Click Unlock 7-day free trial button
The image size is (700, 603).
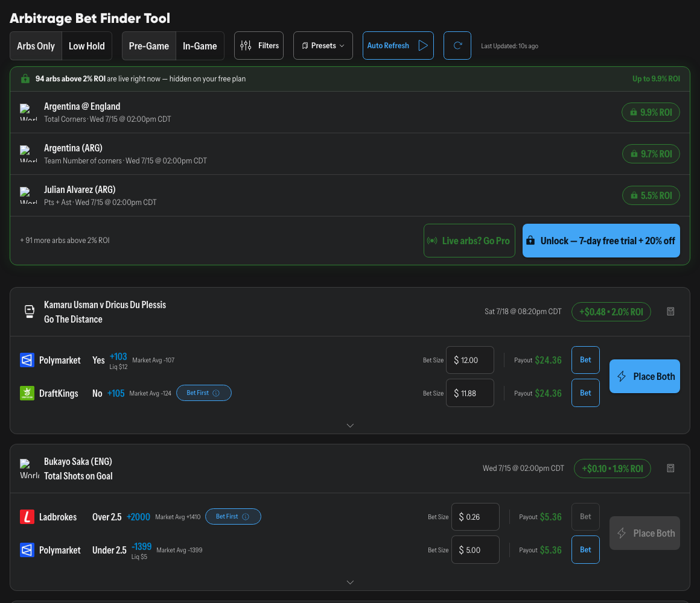601,241
